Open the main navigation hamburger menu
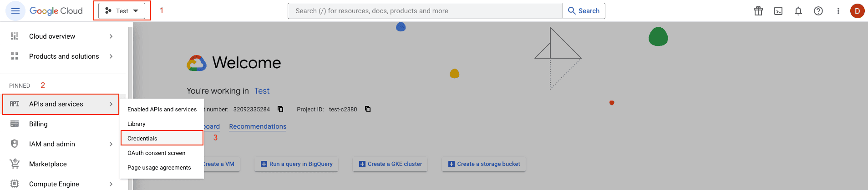Image resolution: width=868 pixels, height=190 pixels. 15,11
